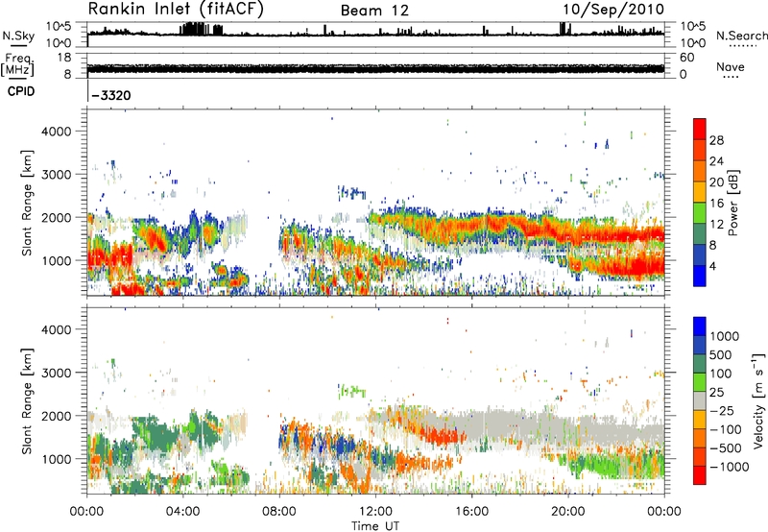Click the 'Beam 12' label
The width and height of the screenshot is (768, 532).
pos(374,11)
